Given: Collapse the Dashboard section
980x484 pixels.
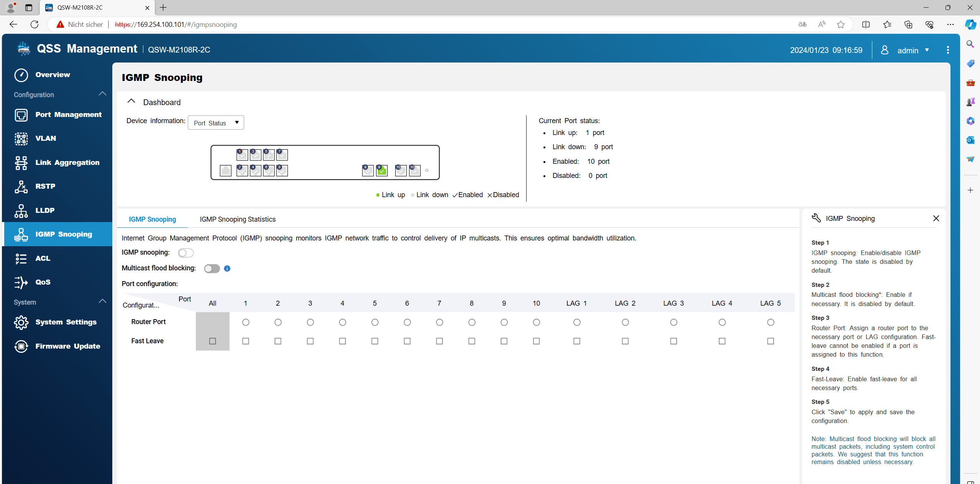Looking at the screenshot, I should click(x=131, y=102).
